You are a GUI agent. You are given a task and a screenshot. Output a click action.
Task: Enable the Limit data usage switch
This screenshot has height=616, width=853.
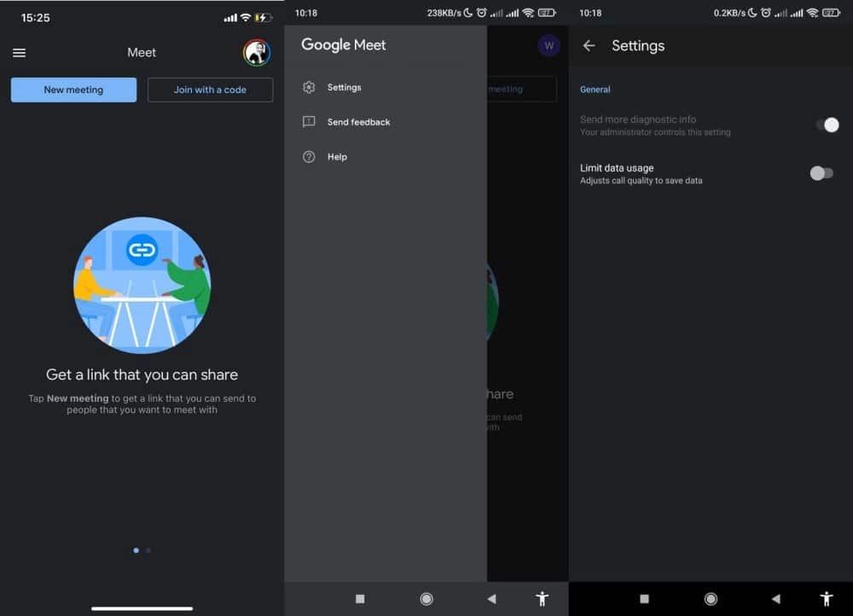click(821, 173)
